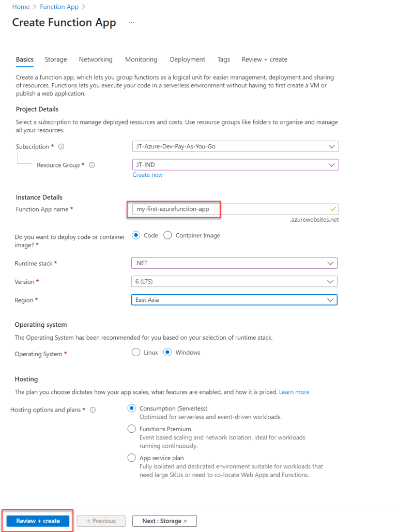Viewport: 397px width, 532px height.
Task: Open the Learn more link in Hosting section
Action: tap(294, 392)
